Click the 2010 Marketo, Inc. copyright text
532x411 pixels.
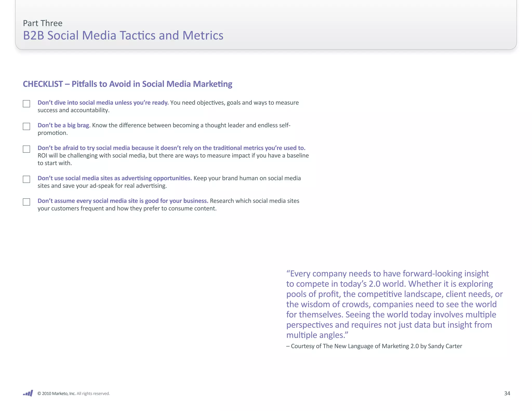click(56, 393)
